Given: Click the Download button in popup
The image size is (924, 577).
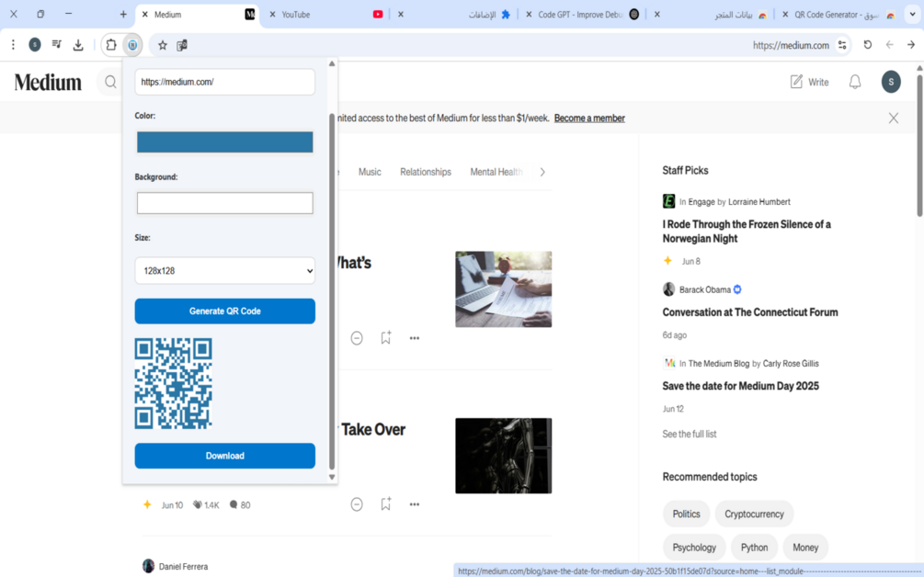Looking at the screenshot, I should [x=225, y=456].
